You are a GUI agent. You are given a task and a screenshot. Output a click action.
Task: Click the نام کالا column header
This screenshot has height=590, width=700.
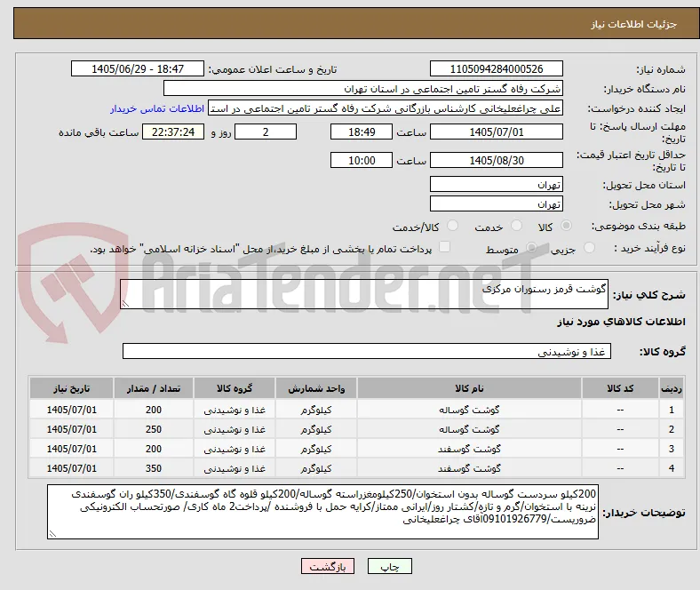(x=469, y=388)
